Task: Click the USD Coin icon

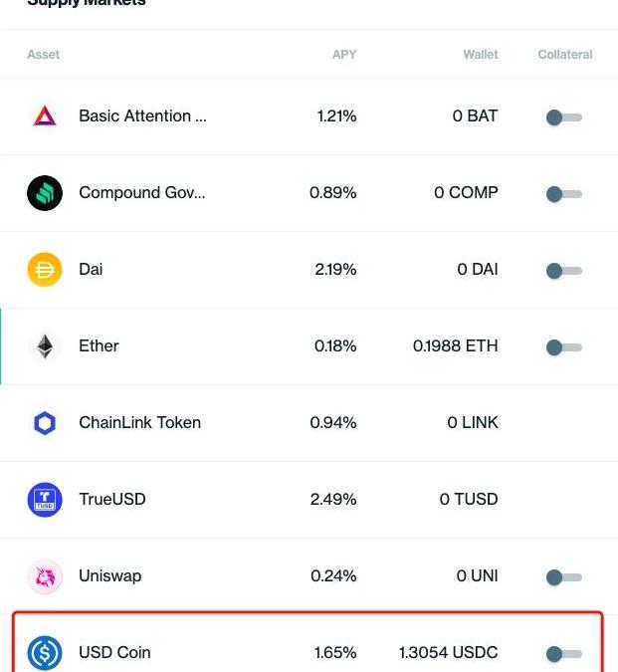Action: tap(45, 653)
